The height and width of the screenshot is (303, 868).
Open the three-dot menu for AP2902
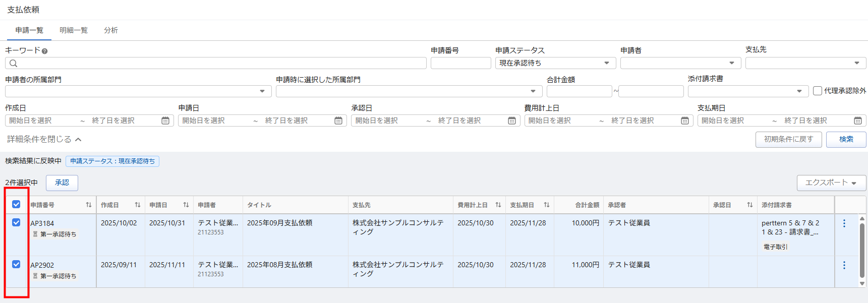point(844,265)
